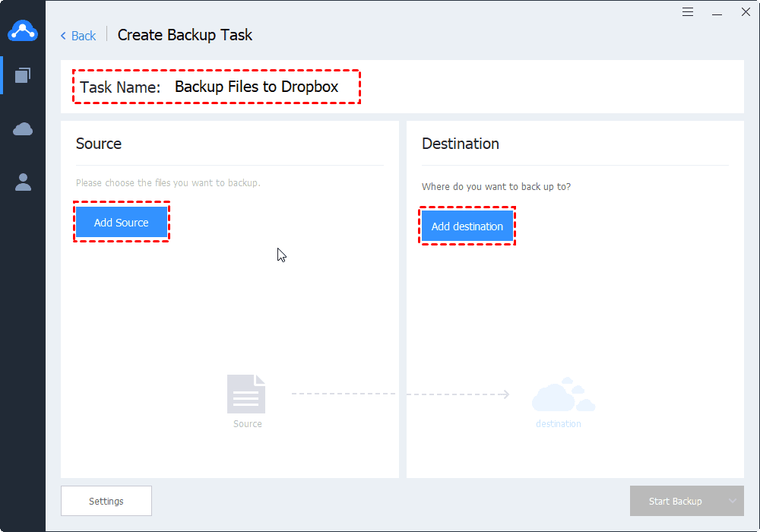Screen dimensions: 760x532
Task: Click the 'Destination' panel heading
Action: click(461, 144)
